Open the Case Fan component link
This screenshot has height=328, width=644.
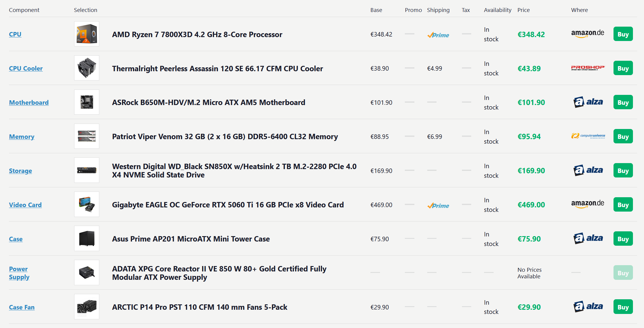(x=22, y=307)
